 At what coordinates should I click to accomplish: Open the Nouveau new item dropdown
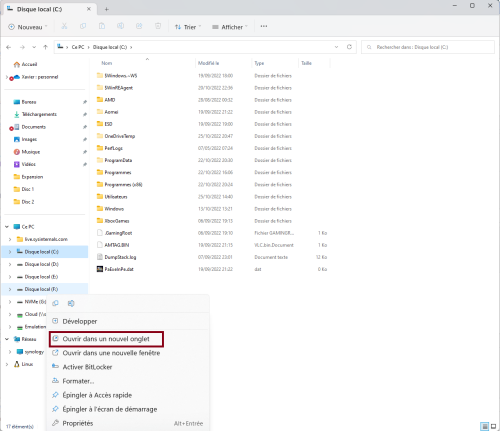[x=28, y=27]
